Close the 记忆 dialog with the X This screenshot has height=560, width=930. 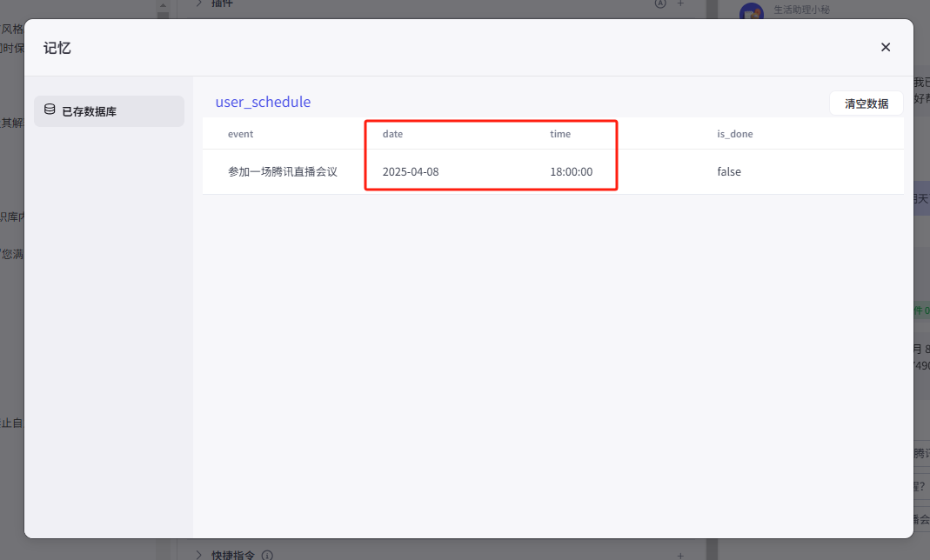(886, 47)
